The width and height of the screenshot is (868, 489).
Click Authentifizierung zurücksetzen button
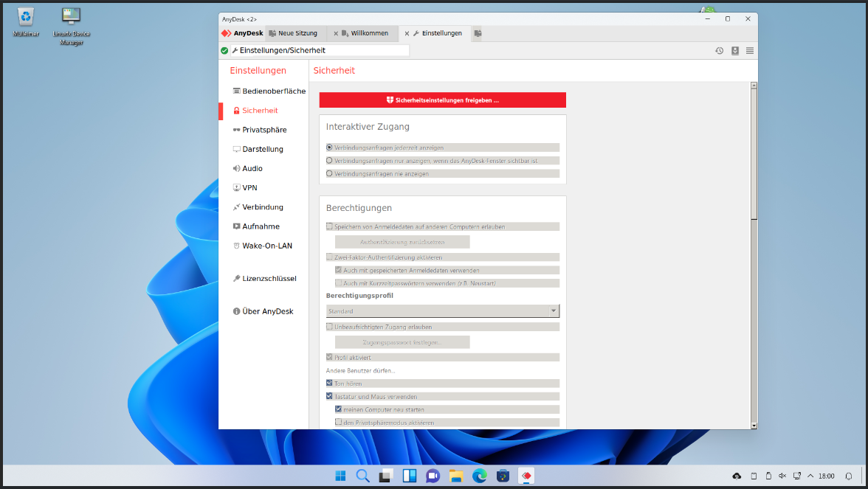click(402, 242)
